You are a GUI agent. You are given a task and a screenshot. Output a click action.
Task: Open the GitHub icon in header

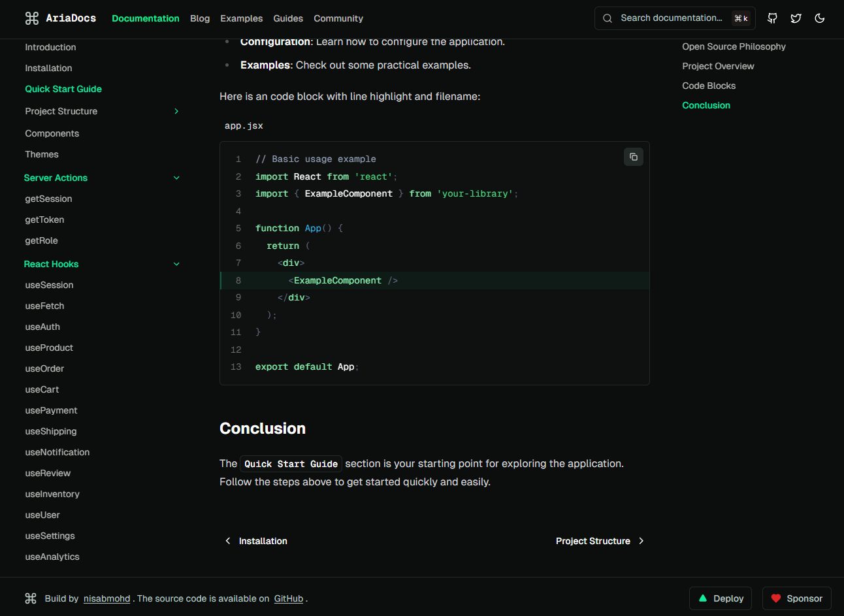pyautogui.click(x=772, y=18)
